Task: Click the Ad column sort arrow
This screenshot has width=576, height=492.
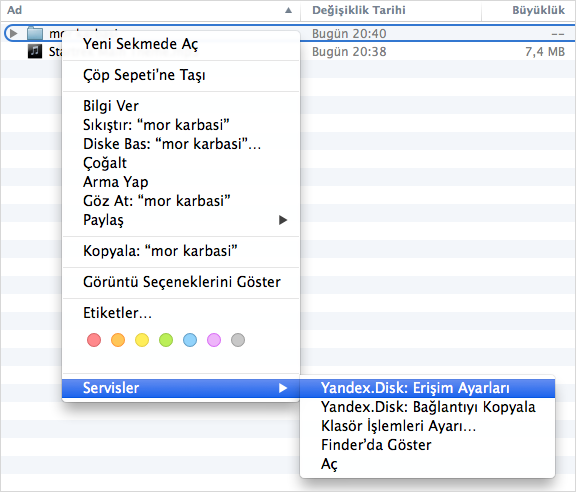Action: coord(288,10)
